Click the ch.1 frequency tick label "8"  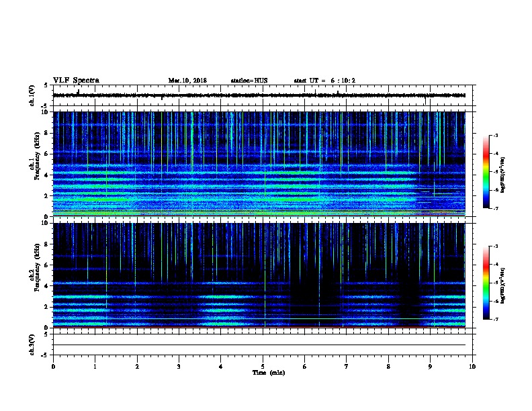(46, 133)
